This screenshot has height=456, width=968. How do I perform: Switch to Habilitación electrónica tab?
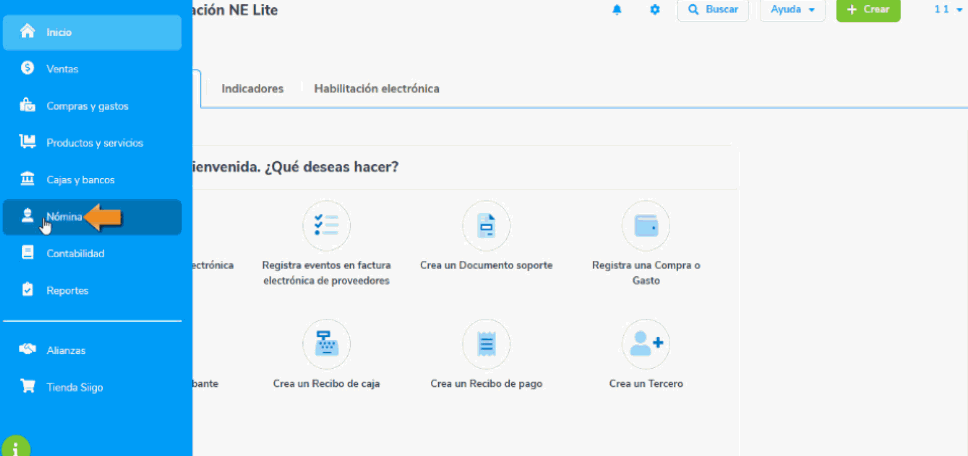coord(376,88)
